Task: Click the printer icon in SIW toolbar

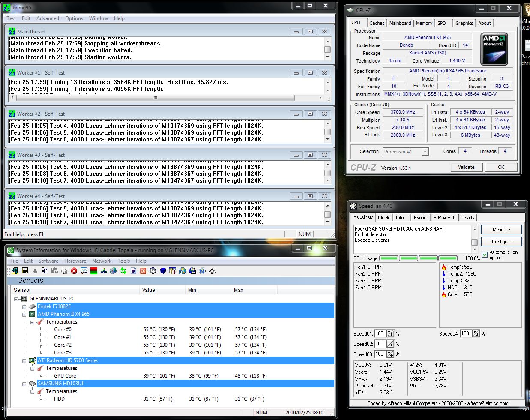Action: (64, 271)
